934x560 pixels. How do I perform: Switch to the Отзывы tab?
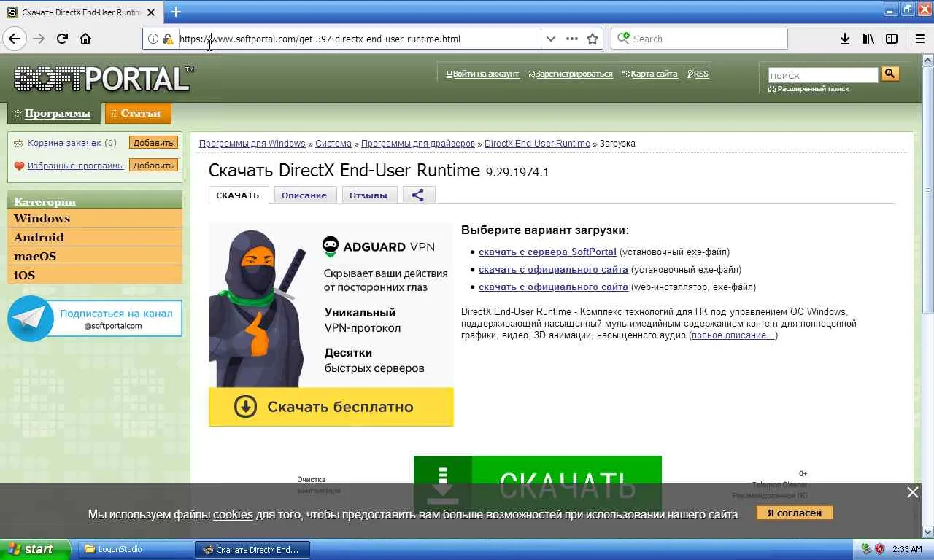click(x=368, y=195)
